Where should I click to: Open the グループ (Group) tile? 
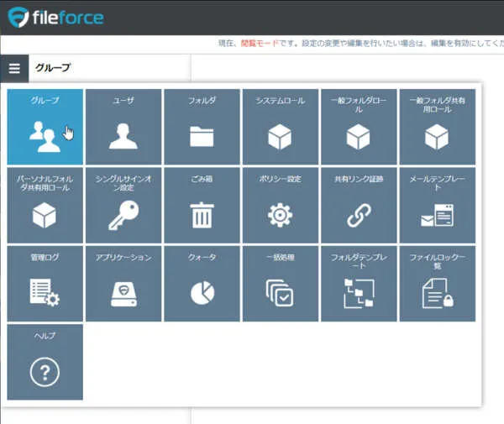coord(45,127)
